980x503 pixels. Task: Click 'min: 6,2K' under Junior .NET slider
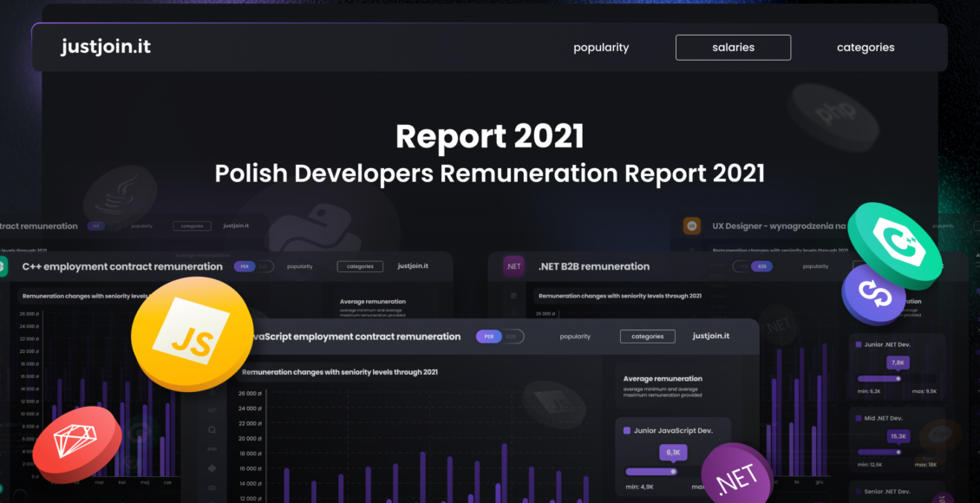pos(869,392)
